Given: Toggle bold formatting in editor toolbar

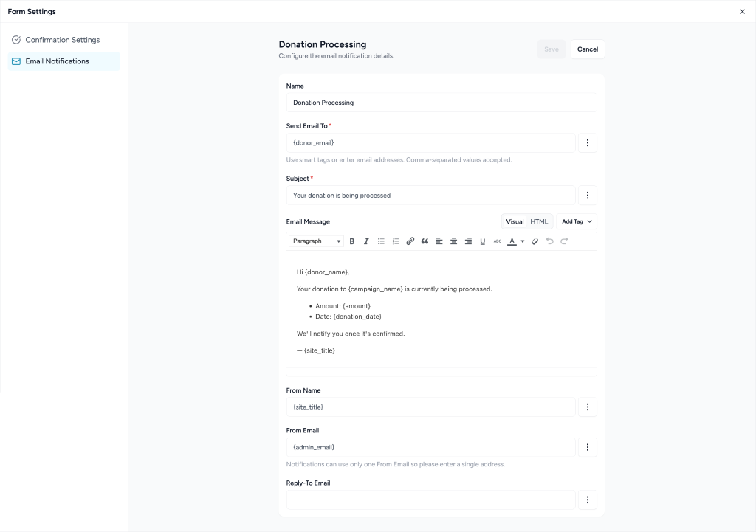Looking at the screenshot, I should pos(352,241).
